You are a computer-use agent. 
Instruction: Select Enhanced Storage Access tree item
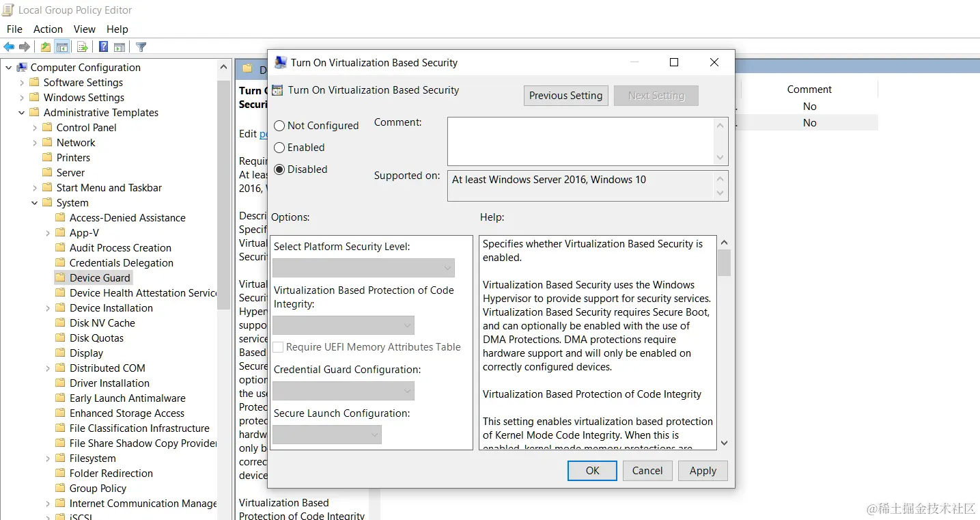127,413
